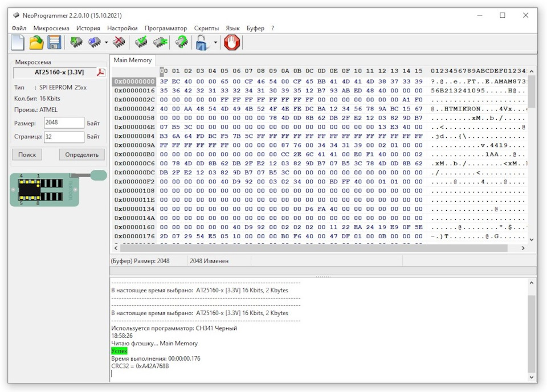Stop the operation with the red hand icon
This screenshot has height=392, width=547.
(232, 43)
